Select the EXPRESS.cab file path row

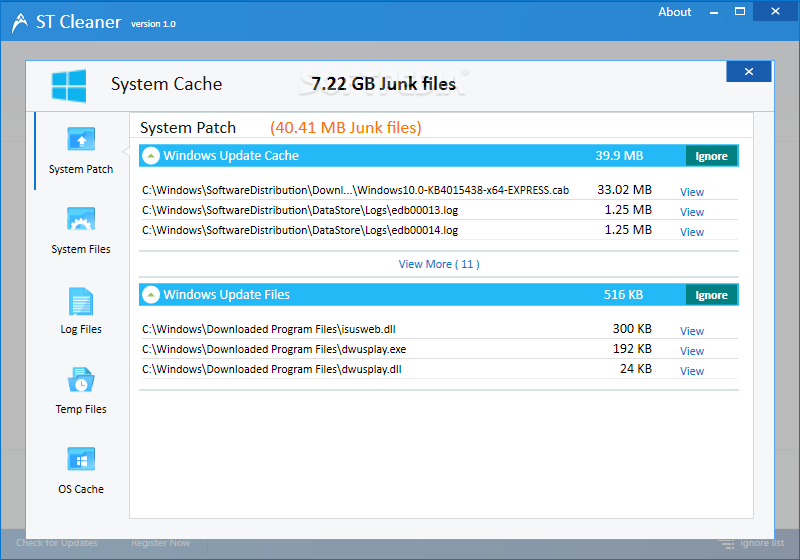356,190
